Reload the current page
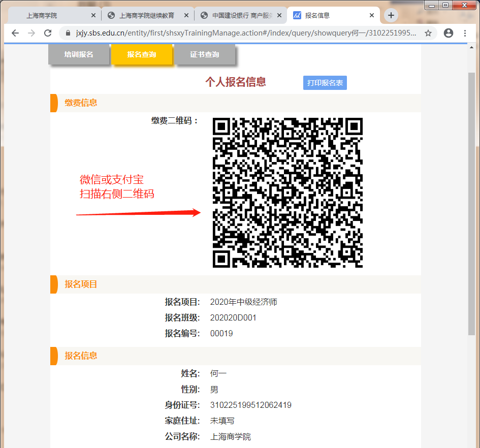 (48, 33)
